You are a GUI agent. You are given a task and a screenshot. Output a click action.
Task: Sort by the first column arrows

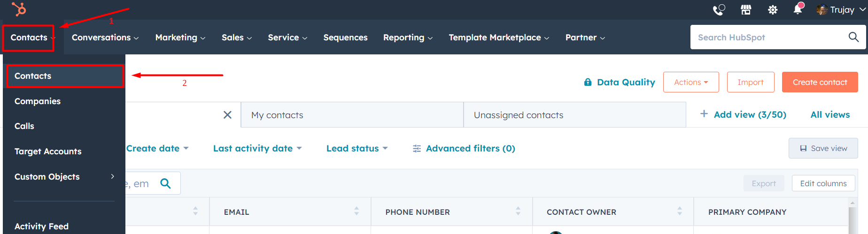[x=195, y=211]
